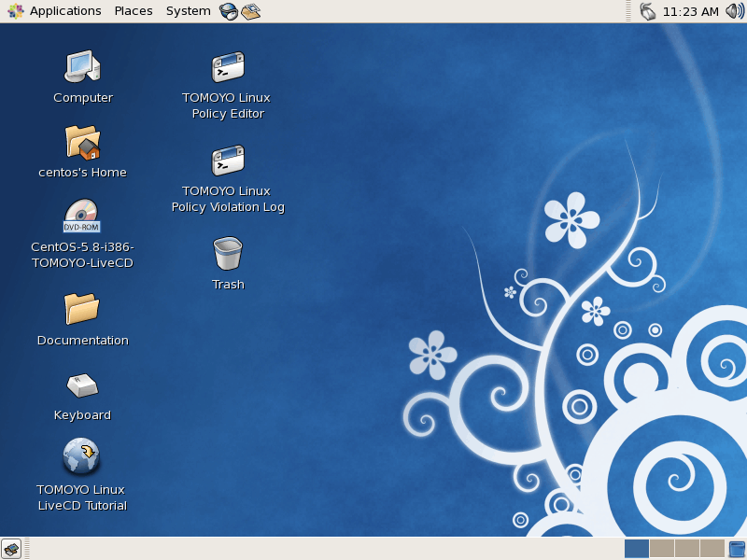Click the "Trash" label text
The height and width of the screenshot is (560, 747).
pos(228,285)
